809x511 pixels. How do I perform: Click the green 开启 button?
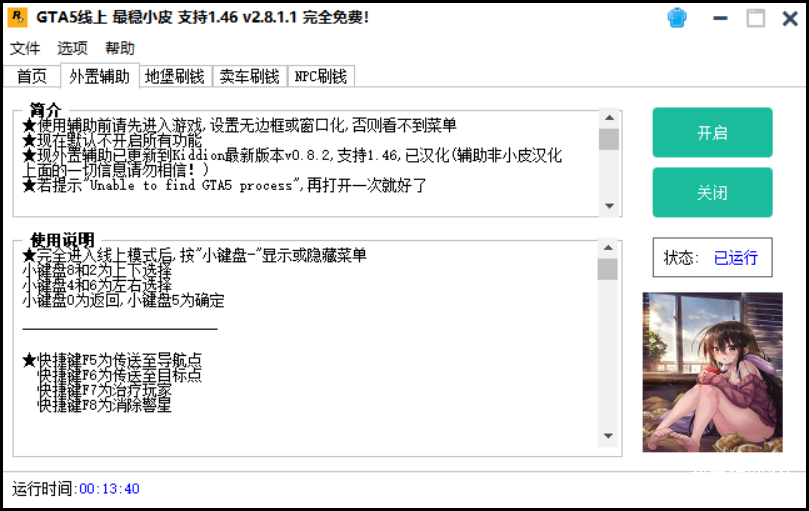[712, 133]
